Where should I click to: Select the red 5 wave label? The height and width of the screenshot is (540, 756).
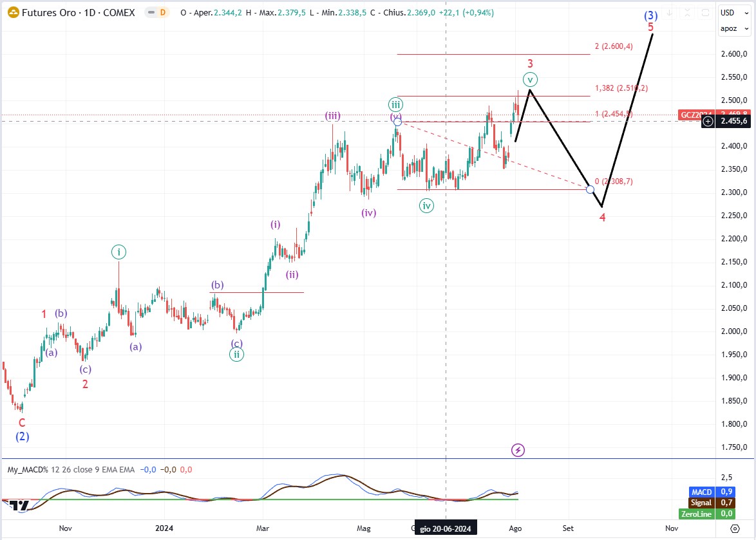pyautogui.click(x=650, y=28)
